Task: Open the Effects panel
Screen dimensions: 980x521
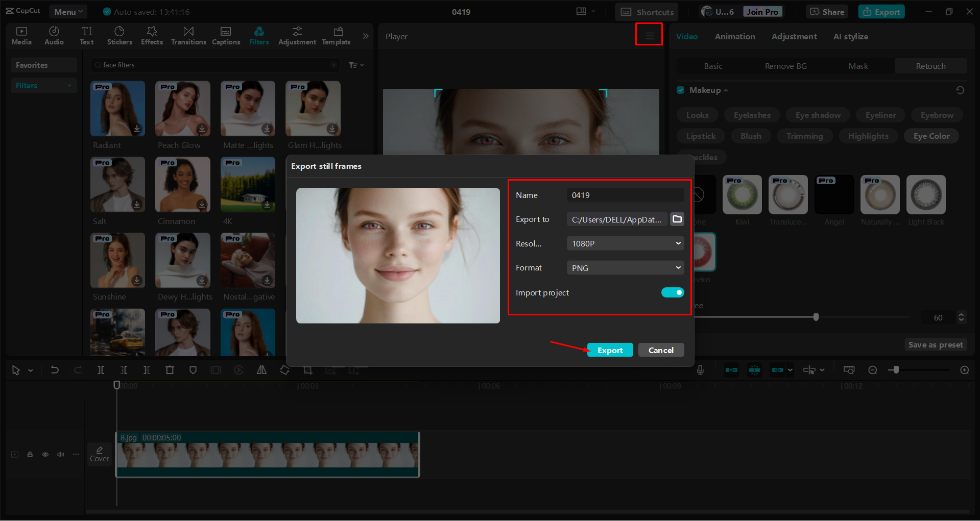Action: coord(152,36)
